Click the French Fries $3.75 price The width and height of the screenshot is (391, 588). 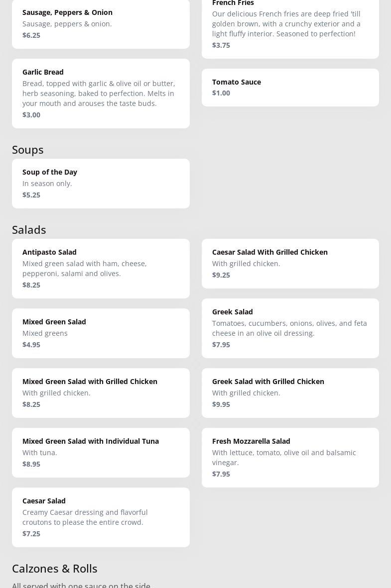click(x=221, y=45)
